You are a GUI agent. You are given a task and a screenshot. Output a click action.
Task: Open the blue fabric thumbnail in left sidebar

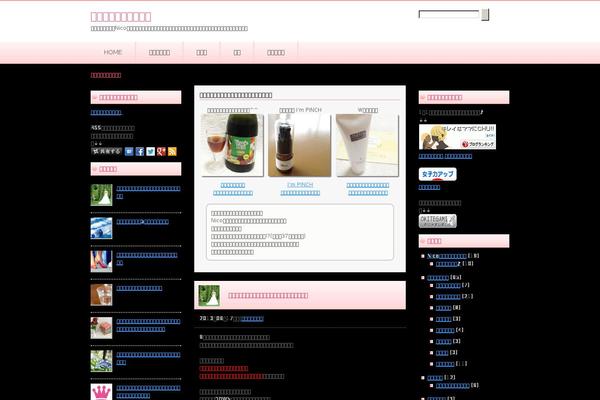coord(101,228)
